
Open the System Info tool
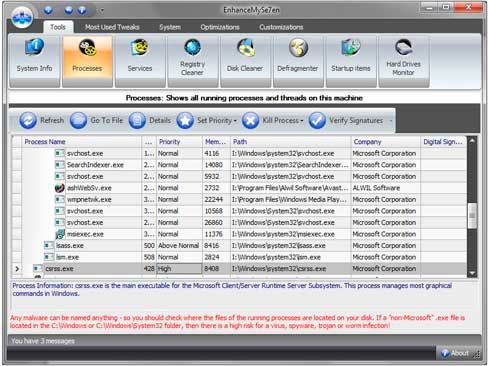click(x=34, y=61)
